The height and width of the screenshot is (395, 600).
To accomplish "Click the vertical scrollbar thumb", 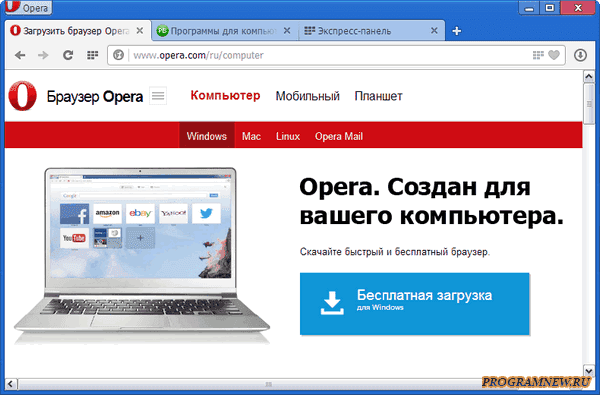I will click(x=589, y=104).
